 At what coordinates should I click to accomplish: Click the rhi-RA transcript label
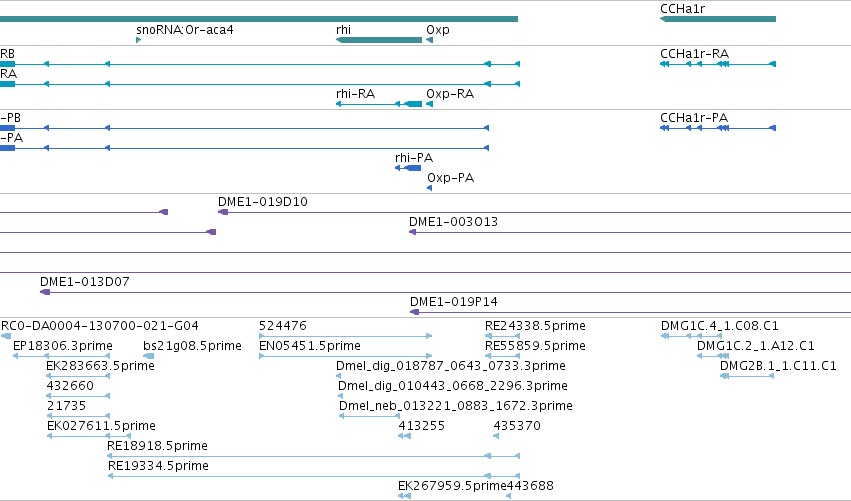pyautogui.click(x=355, y=94)
